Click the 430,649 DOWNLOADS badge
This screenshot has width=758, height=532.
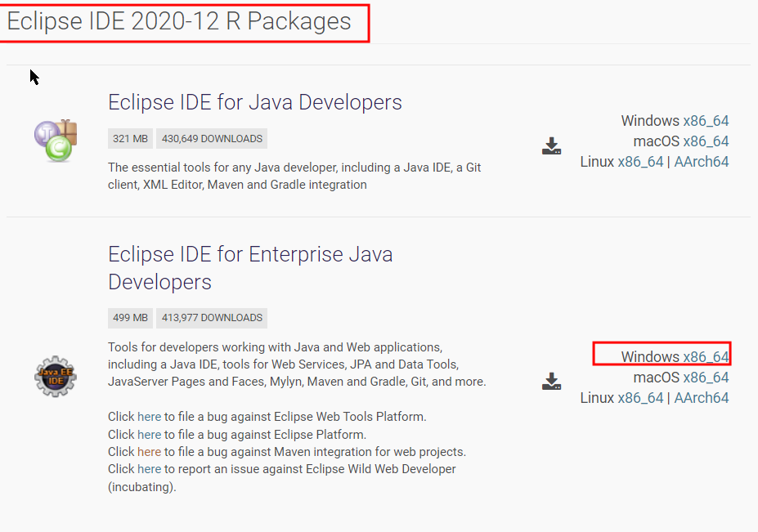point(212,139)
